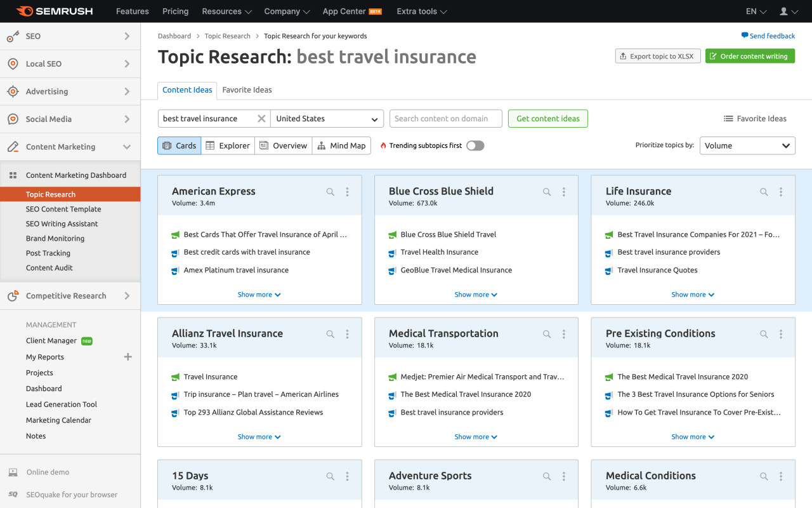Open Travel Insurance Quotes subtopic
This screenshot has height=508, width=812.
[657, 271]
